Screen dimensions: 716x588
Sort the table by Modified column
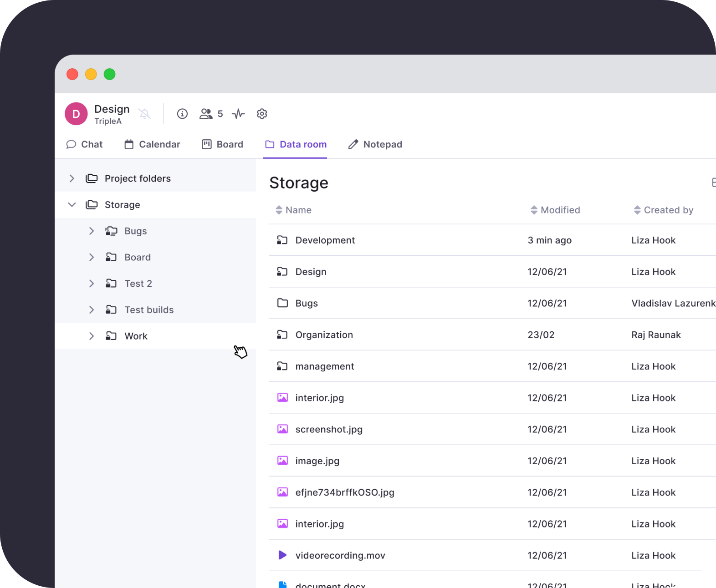coord(555,210)
